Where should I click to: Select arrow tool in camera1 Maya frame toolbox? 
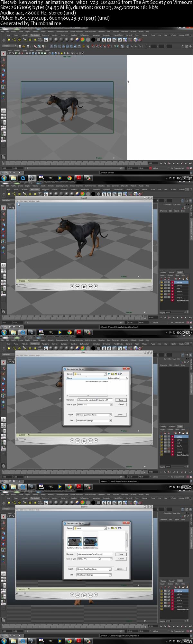click(x=3, y=54)
